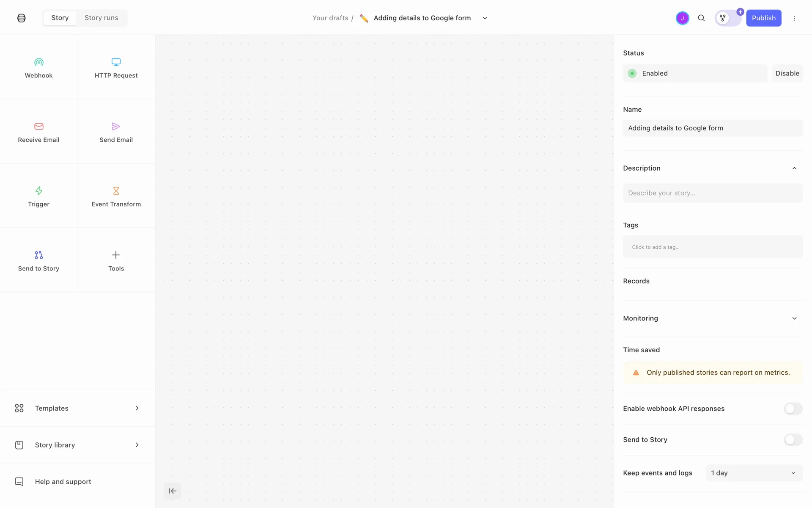
Task: Select the Trigger lightning icon
Action: point(38,191)
